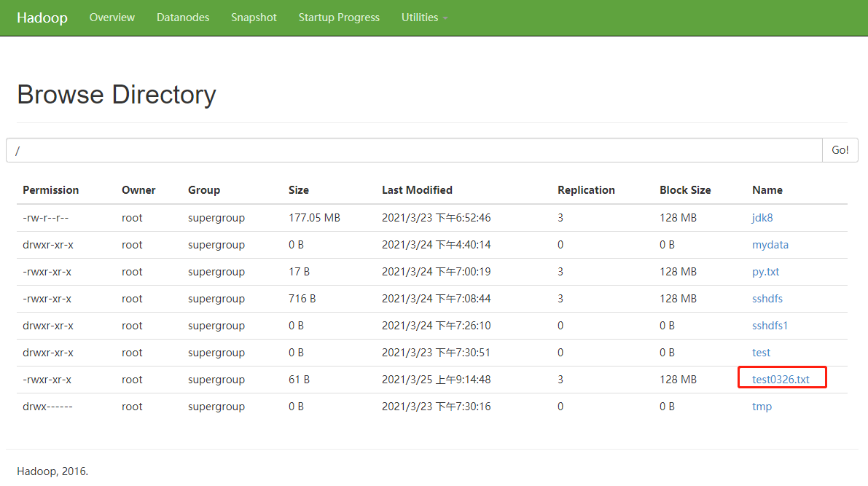Image resolution: width=868 pixels, height=486 pixels.
Task: Click the Permission column header
Action: [50, 190]
